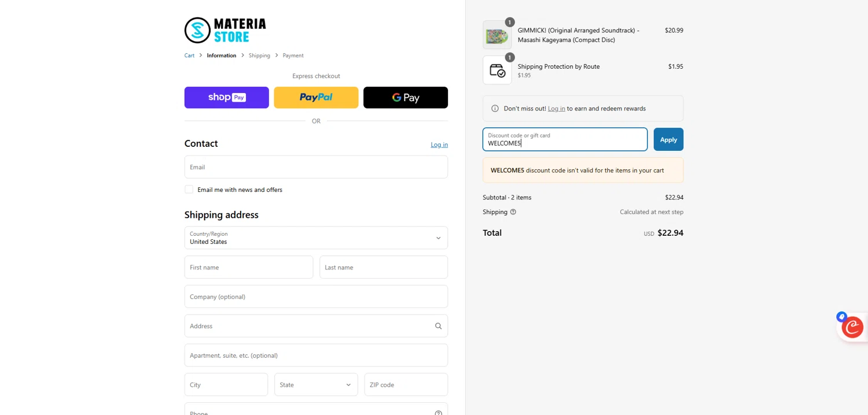Pay with PayPal express checkout
The width and height of the screenshot is (868, 415).
316,98
